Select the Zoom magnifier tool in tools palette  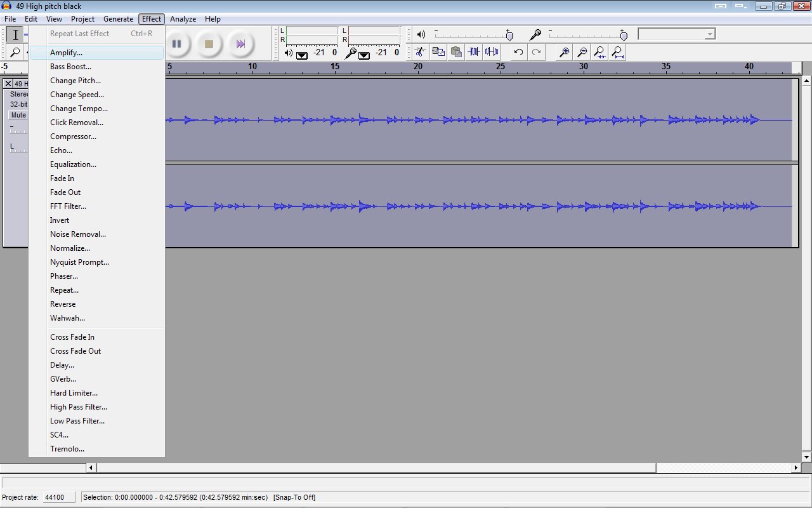point(15,52)
